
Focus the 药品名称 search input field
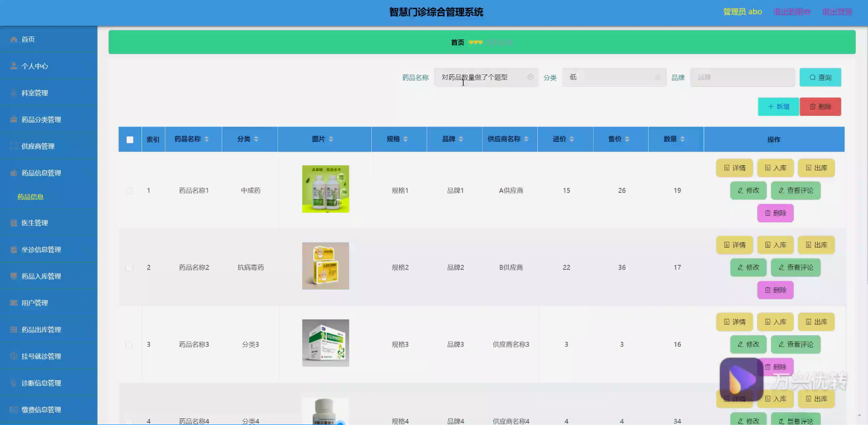486,78
